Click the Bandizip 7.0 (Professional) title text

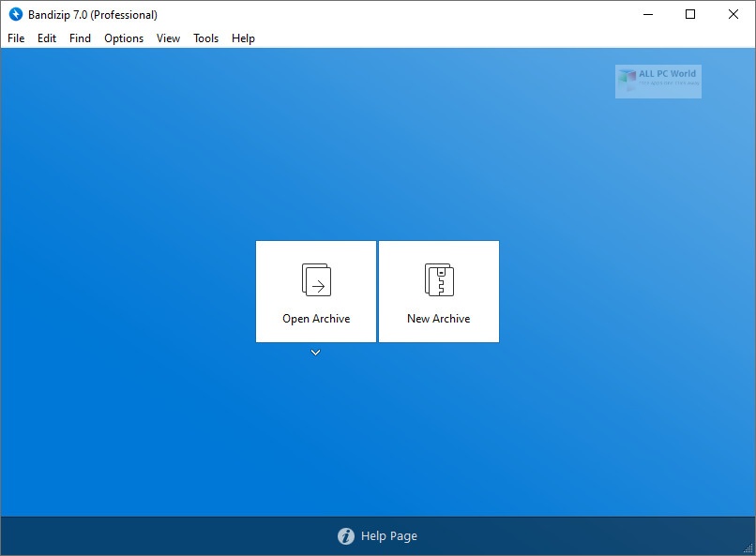94,14
